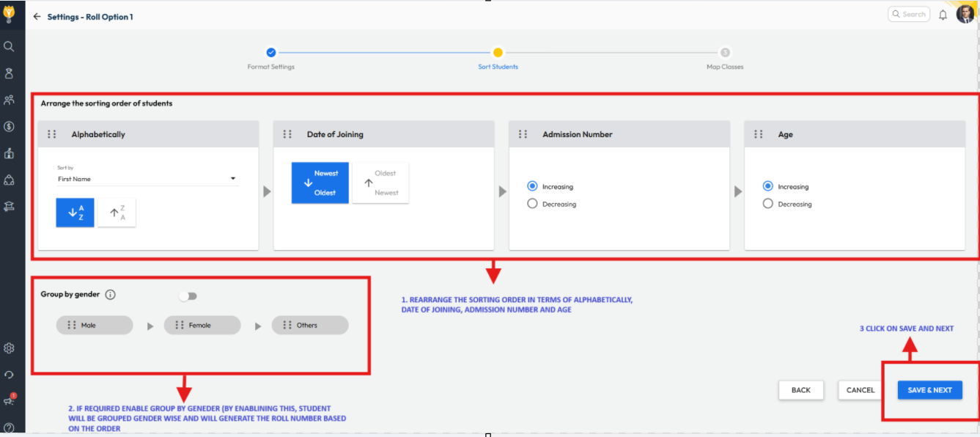The height and width of the screenshot is (437, 980).
Task: Click the search magnifier in left sidebar
Action: point(9,46)
